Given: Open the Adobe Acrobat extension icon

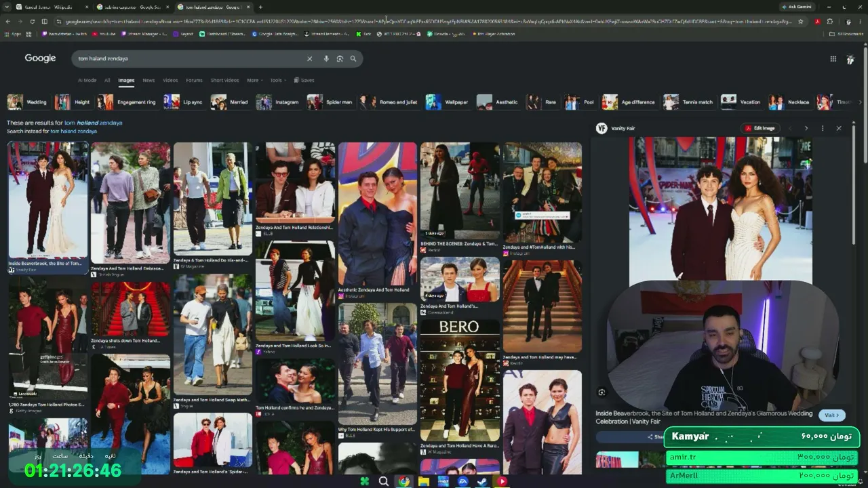Looking at the screenshot, I should point(817,22).
